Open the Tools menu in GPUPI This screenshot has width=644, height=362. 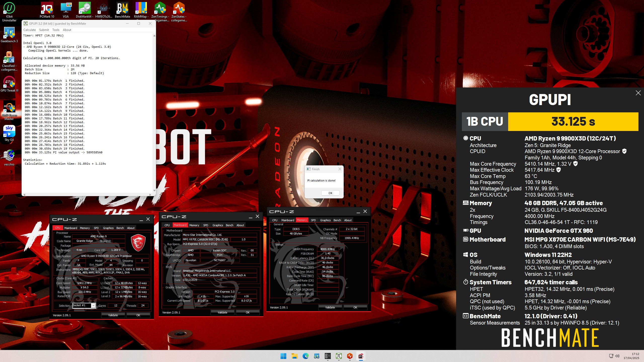pos(56,30)
